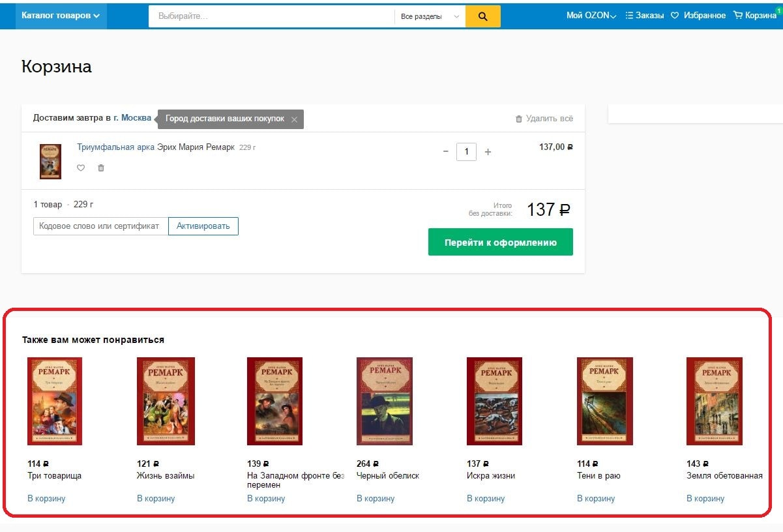Viewport: 783px width, 532px height.
Task: Open the Три товарища book cover
Action: (x=55, y=401)
